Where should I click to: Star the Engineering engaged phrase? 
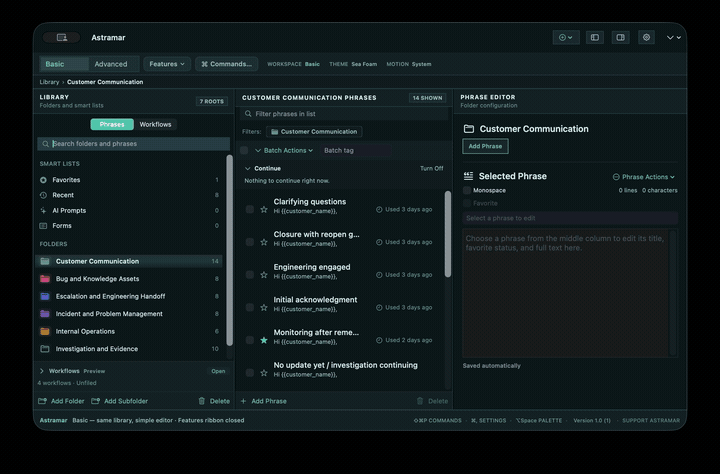pos(264,275)
